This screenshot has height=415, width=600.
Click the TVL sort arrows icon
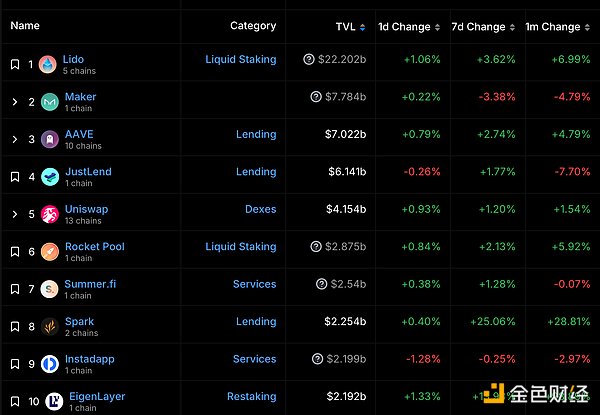pos(362,27)
